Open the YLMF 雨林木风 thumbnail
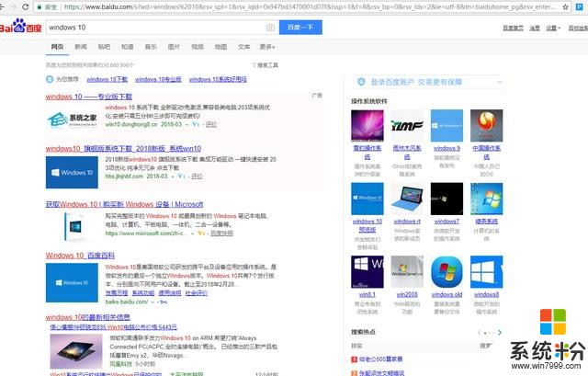This screenshot has width=588, height=376. (x=407, y=125)
